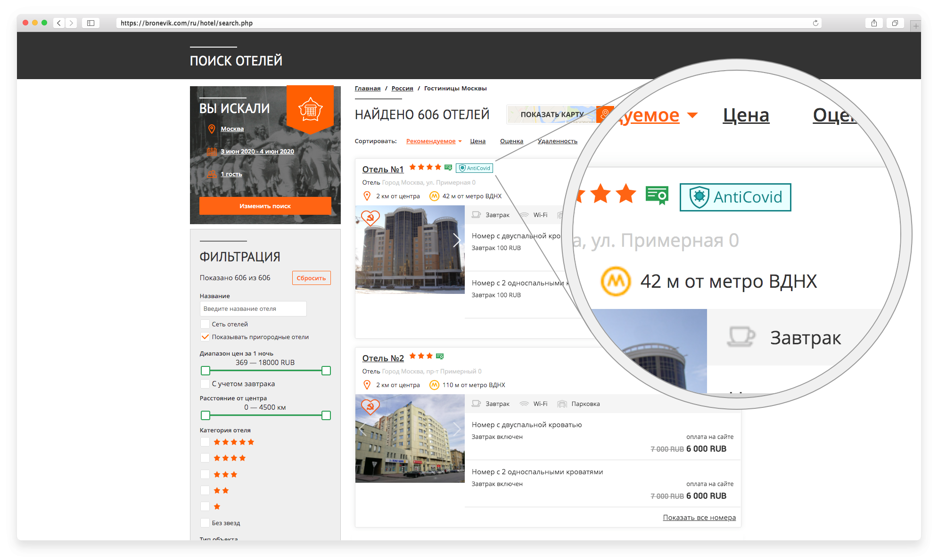The image size is (938, 560).
Task: Open the Рекомендуемое sort dropdown
Action: 434,141
